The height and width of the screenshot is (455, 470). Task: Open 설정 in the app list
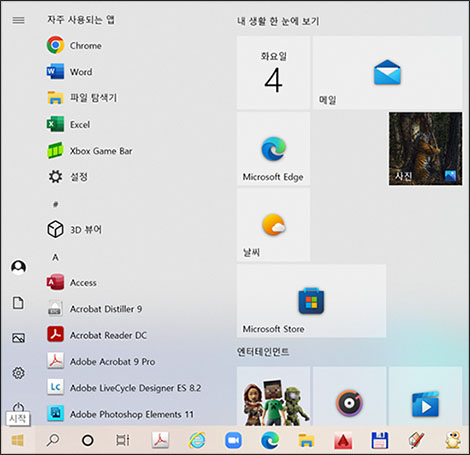pos(67,177)
